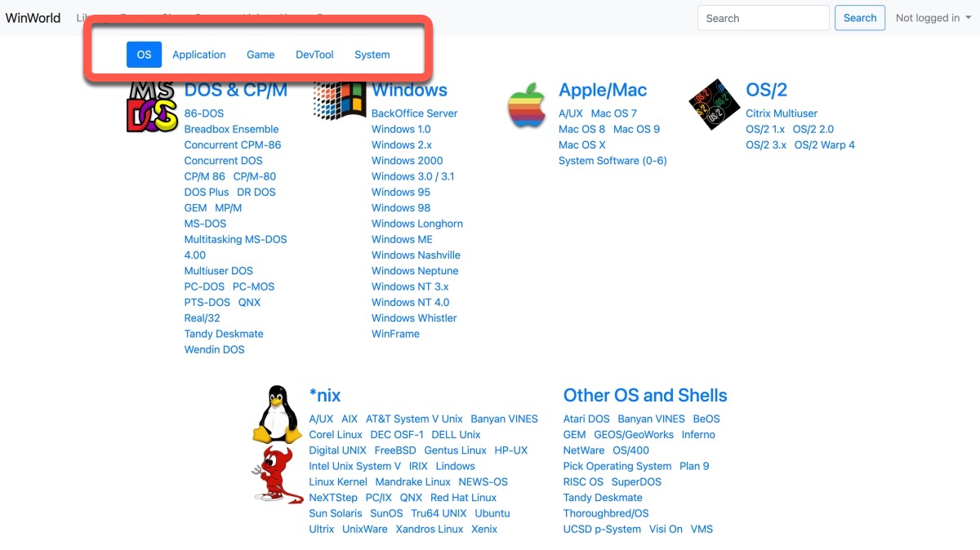Open the UCSD p-System link
Image resolution: width=980 pixels, height=550 pixels.
click(602, 529)
